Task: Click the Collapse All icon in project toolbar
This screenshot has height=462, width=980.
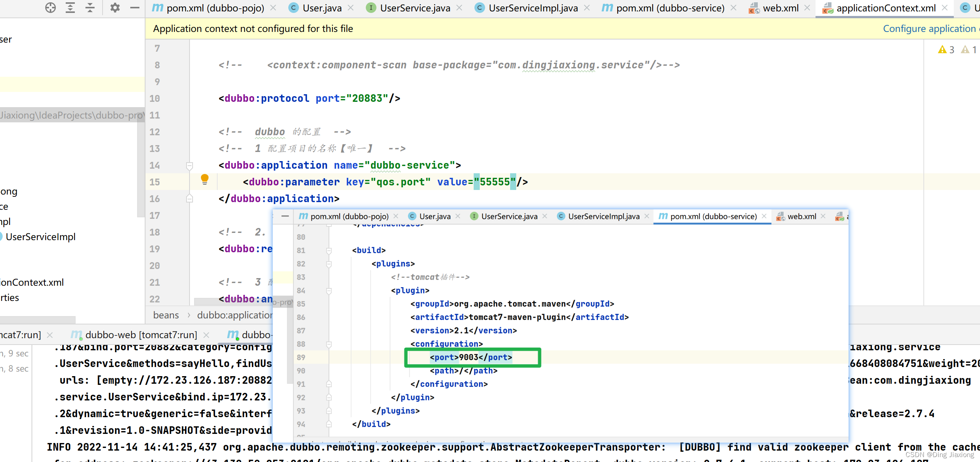Action: coord(90,8)
